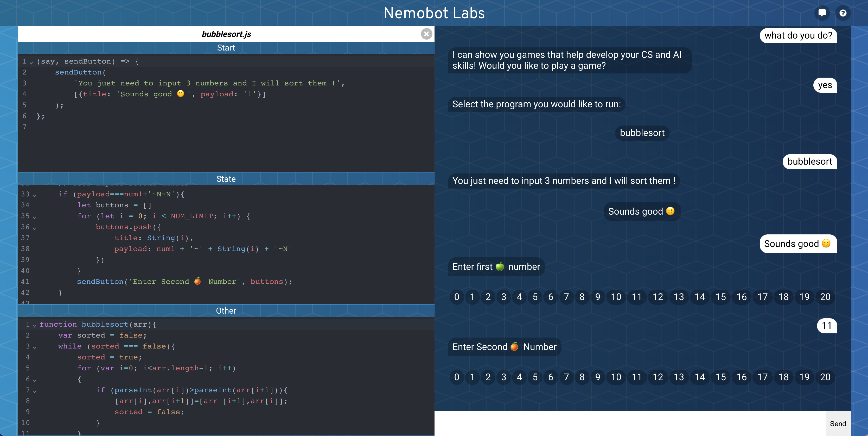The width and height of the screenshot is (868, 436).
Task: Pick 10 under Enter Second Number
Action: (616, 377)
